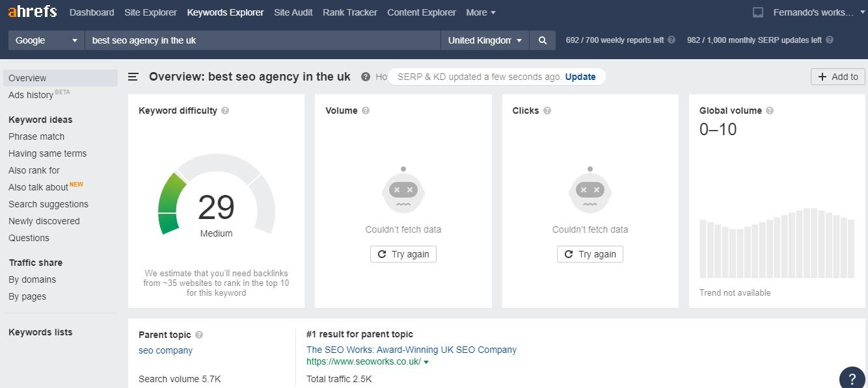Click the help icon next to overview title
Screen dimensions: 868x388
click(366, 77)
